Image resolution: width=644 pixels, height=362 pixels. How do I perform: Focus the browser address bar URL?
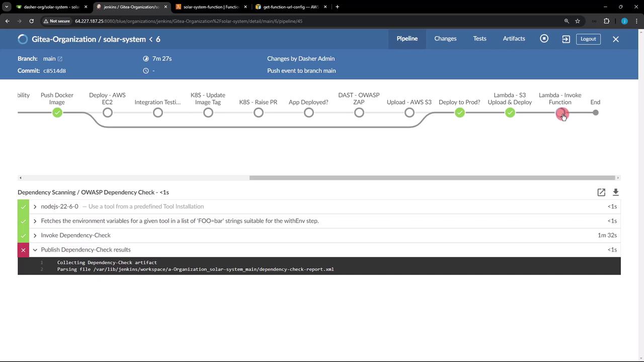(x=189, y=21)
